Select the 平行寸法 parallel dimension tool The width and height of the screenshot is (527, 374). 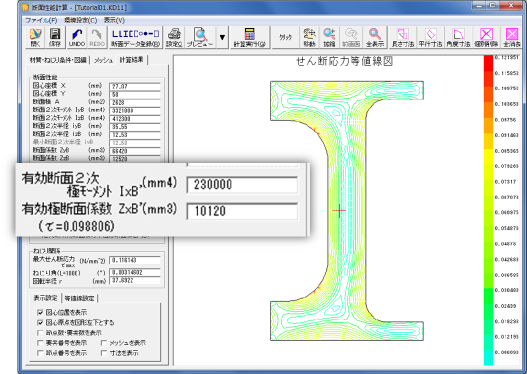431,37
